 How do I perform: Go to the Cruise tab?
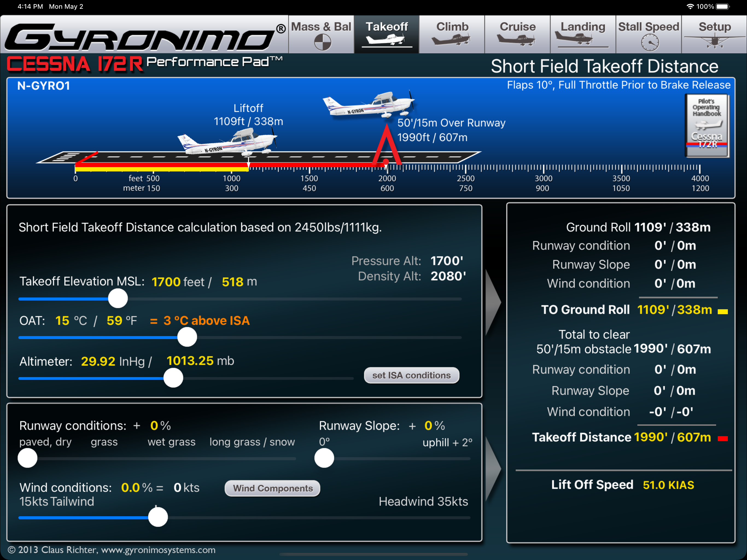[x=517, y=34]
